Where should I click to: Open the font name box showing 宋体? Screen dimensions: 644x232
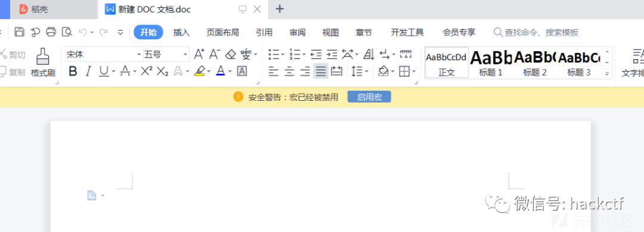tap(104, 54)
